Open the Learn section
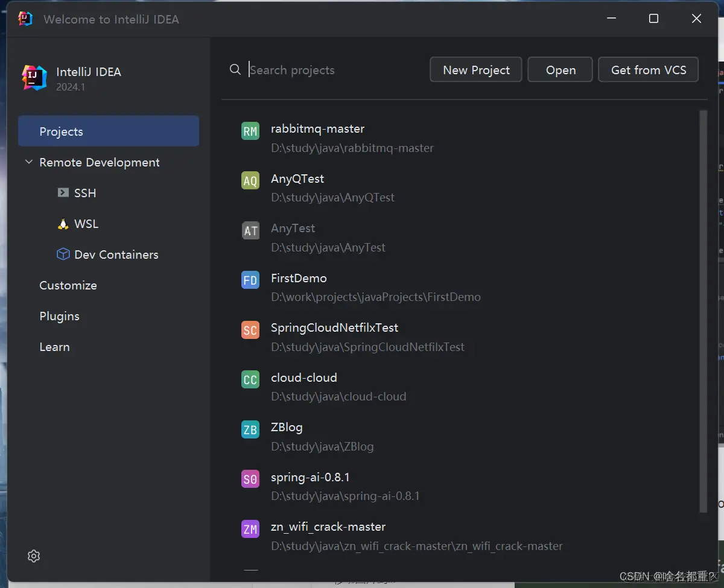724x588 pixels. [x=54, y=347]
